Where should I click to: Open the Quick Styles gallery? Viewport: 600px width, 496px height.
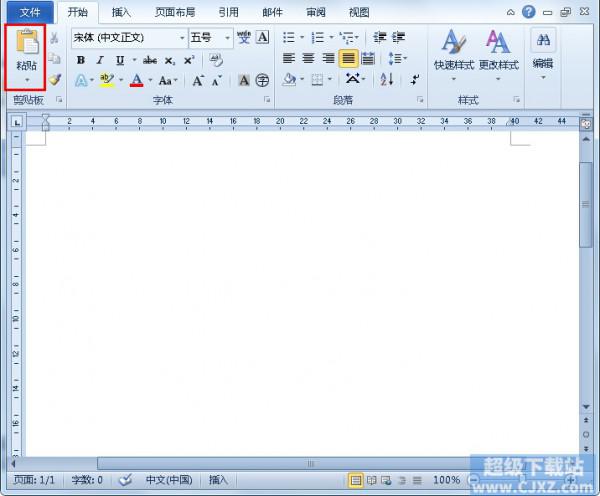pyautogui.click(x=454, y=54)
